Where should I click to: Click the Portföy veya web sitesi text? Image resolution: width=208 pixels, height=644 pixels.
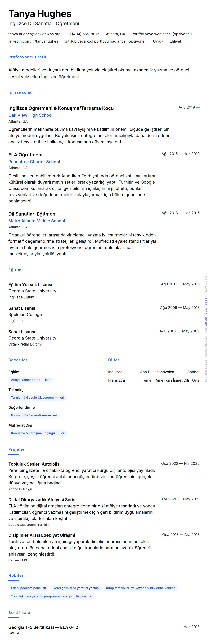(162, 34)
